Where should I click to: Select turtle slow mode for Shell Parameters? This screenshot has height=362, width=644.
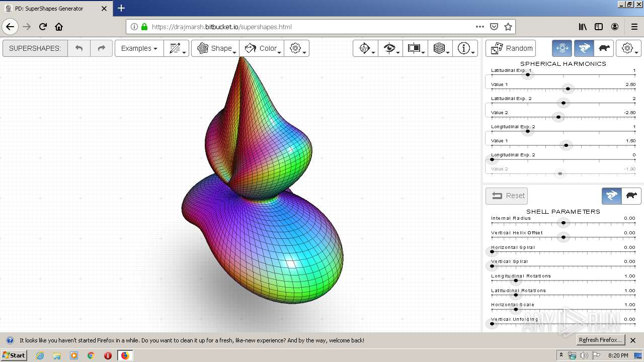tap(631, 196)
